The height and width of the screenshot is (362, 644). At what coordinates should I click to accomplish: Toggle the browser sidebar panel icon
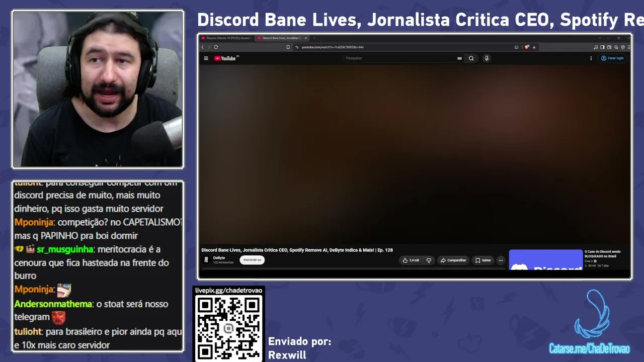pyautogui.click(x=602, y=47)
